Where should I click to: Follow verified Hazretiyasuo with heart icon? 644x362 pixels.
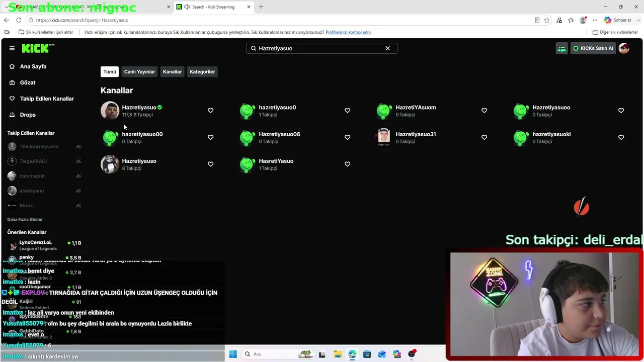click(210, 111)
